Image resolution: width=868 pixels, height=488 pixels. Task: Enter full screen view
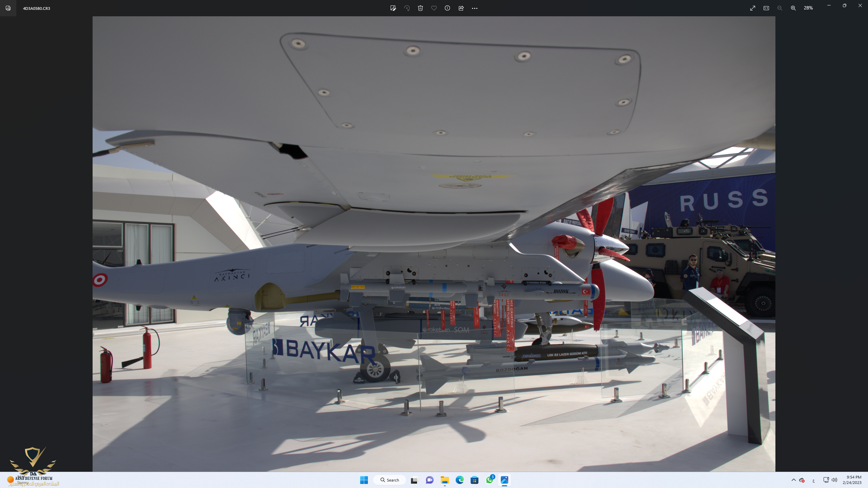[753, 8]
